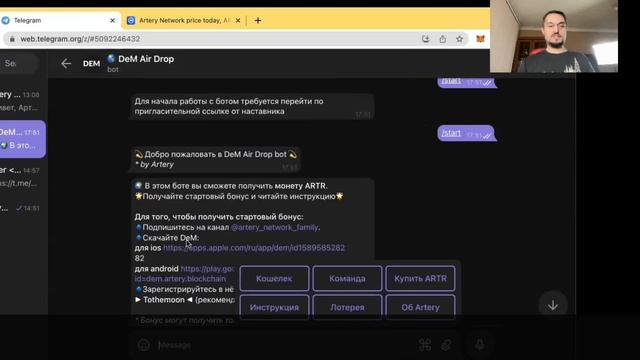Close the Telegram browser tab
Viewport: 640px width, 360px height.
tap(113, 20)
